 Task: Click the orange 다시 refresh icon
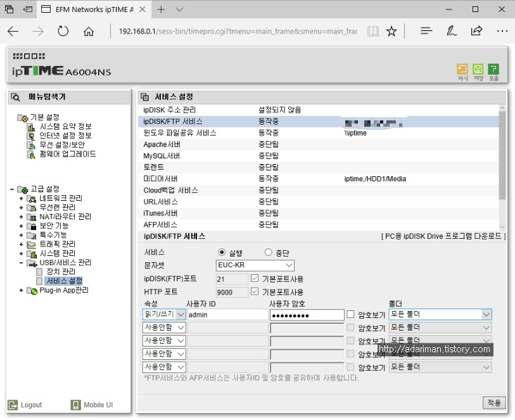462,69
